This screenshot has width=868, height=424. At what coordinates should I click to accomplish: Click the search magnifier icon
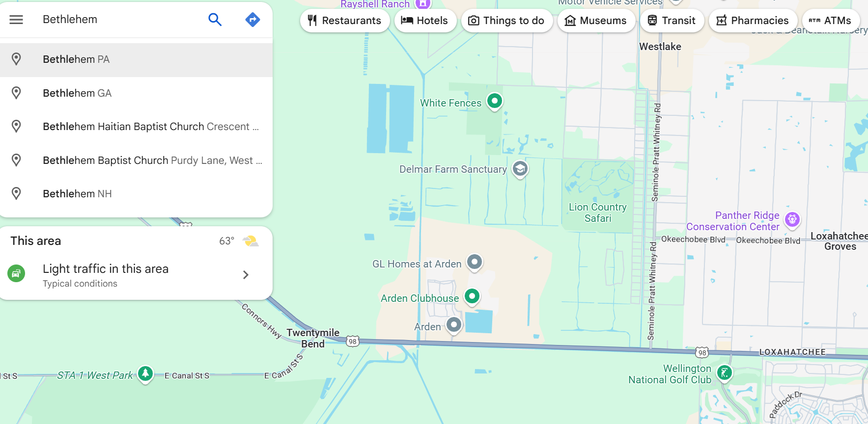(215, 20)
